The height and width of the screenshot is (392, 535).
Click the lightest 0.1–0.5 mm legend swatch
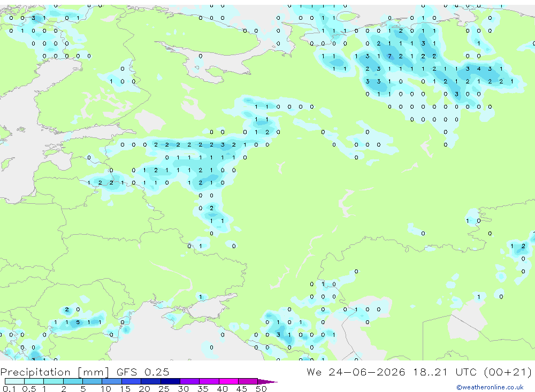click(14, 381)
